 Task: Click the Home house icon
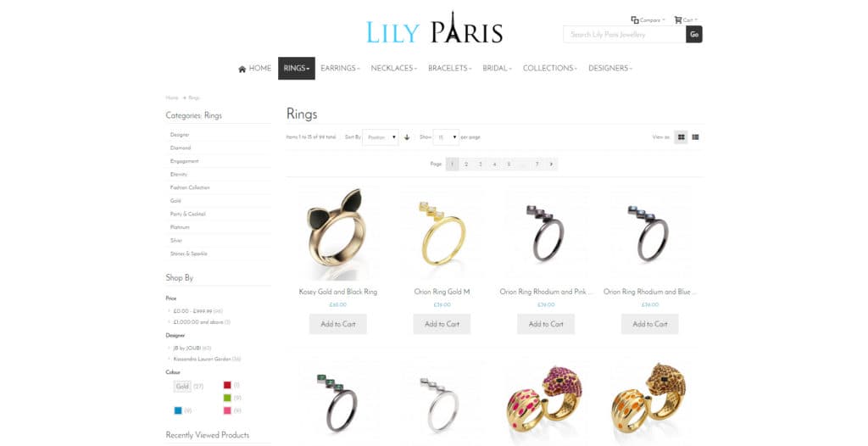point(242,69)
